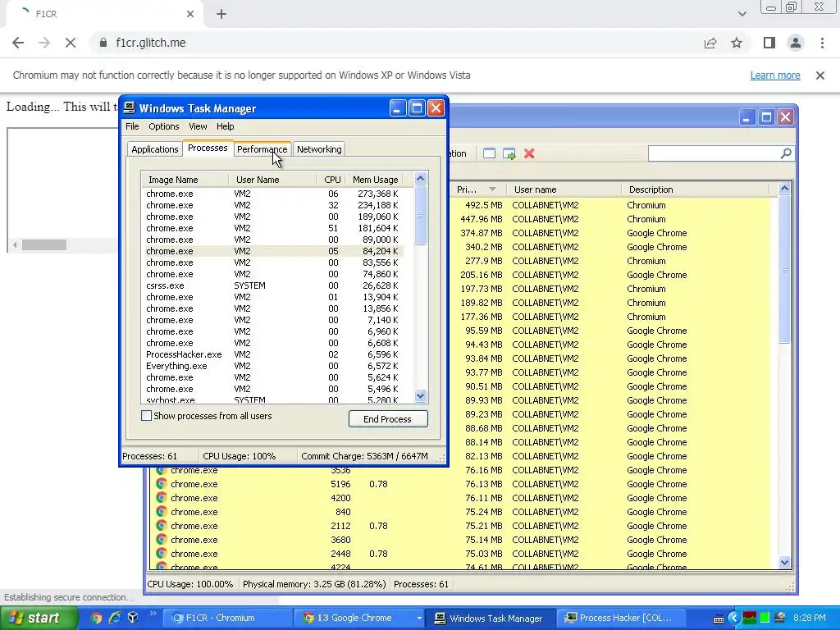The height and width of the screenshot is (630, 840).
Task: Click the search magnifier in Process Hacker
Action: point(786,153)
